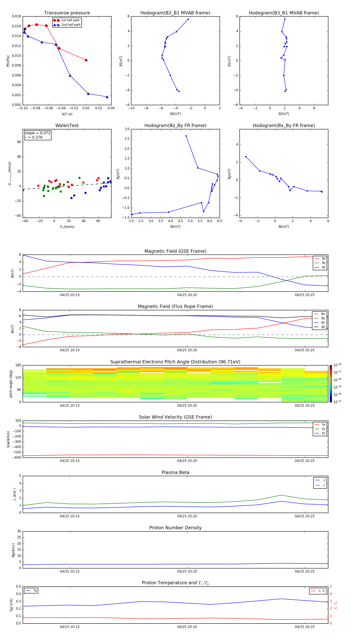Click the 'Vy' legend entry in solar wind plot
351x644 pixels.
tap(320, 429)
